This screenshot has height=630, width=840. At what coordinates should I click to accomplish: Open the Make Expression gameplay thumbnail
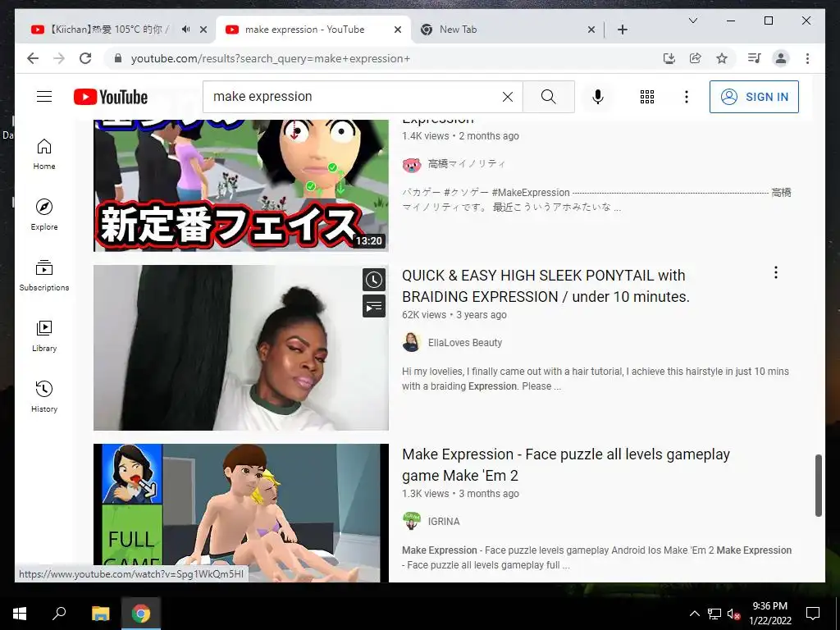241,513
